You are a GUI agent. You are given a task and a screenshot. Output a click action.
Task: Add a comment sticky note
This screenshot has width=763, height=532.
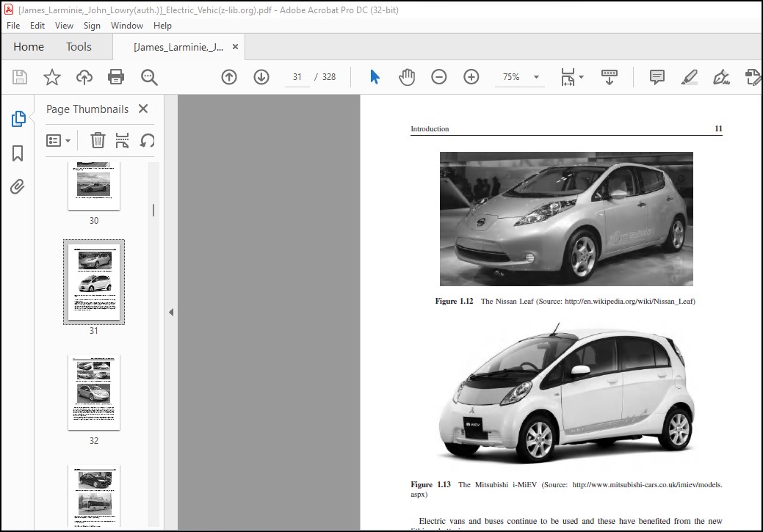(657, 77)
